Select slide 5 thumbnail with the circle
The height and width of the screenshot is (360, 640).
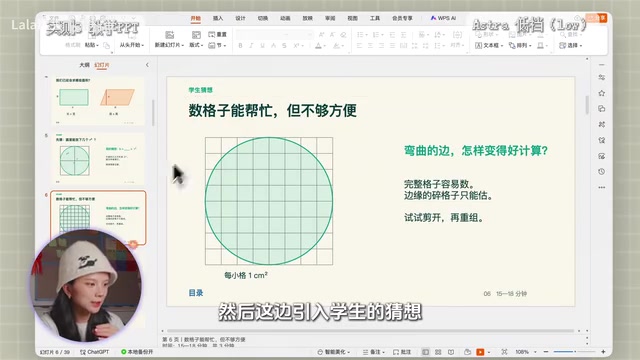click(98, 159)
